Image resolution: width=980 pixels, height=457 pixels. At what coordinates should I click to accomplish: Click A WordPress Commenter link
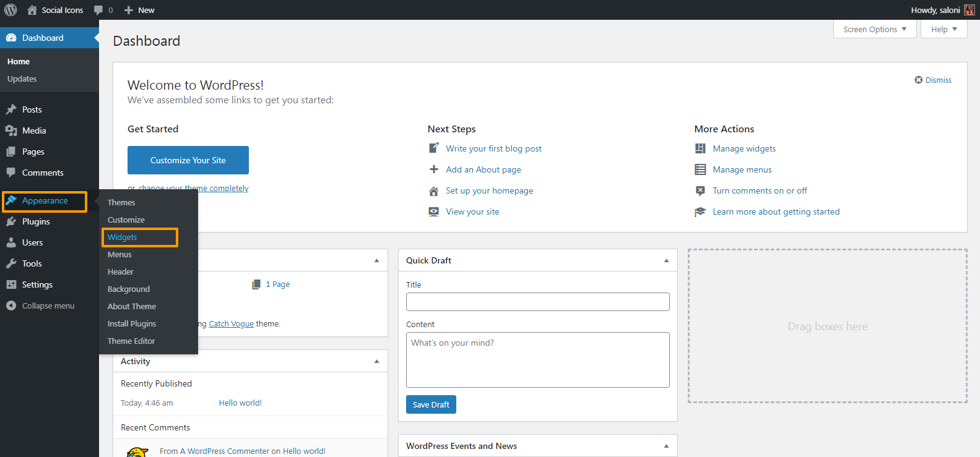(225, 451)
